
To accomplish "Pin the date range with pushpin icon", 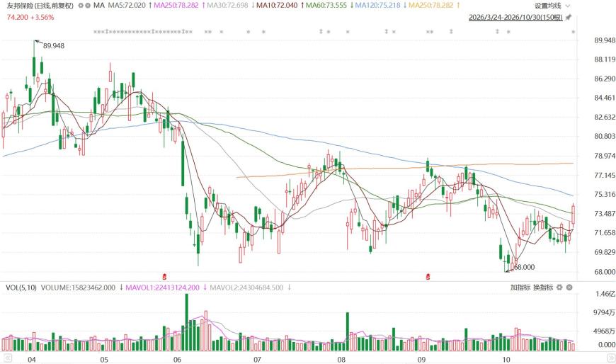I will coord(569,17).
